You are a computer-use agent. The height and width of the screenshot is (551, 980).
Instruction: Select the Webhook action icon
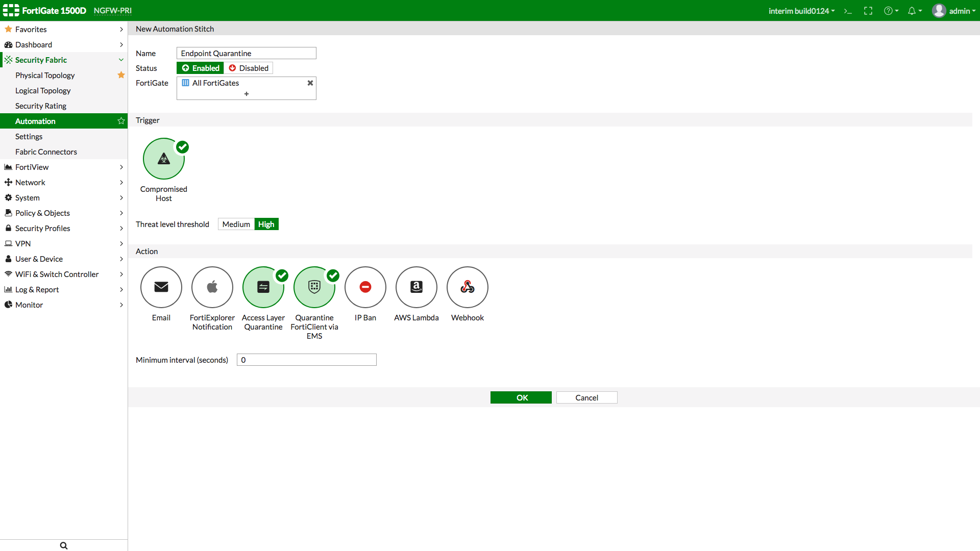pyautogui.click(x=468, y=287)
